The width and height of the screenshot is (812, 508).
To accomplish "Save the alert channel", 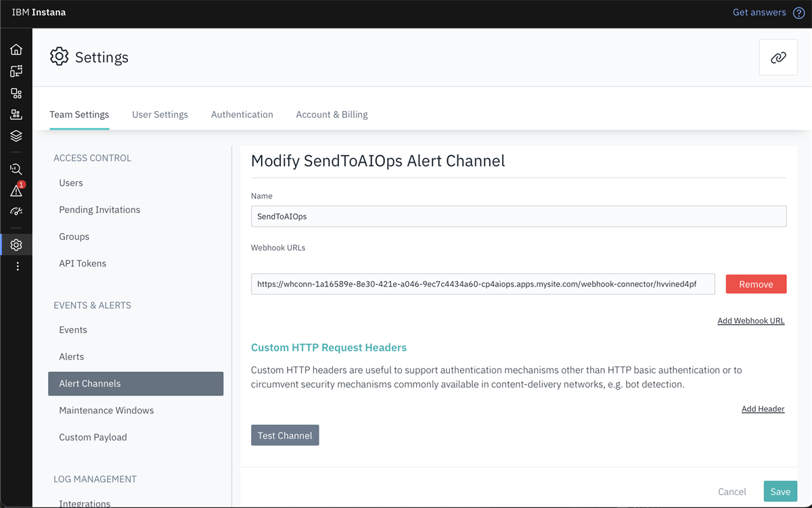I will (780, 492).
